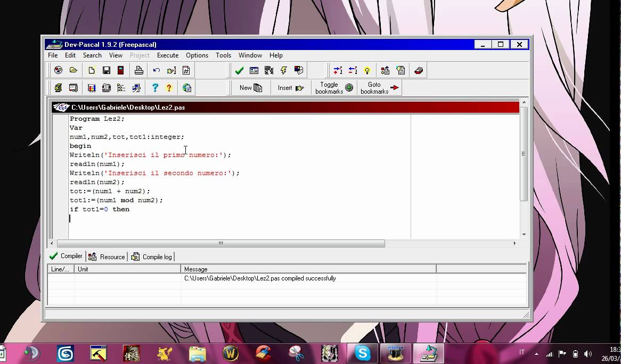The height and width of the screenshot is (364, 621).
Task: Click the red question mark help icon
Action: [x=169, y=88]
